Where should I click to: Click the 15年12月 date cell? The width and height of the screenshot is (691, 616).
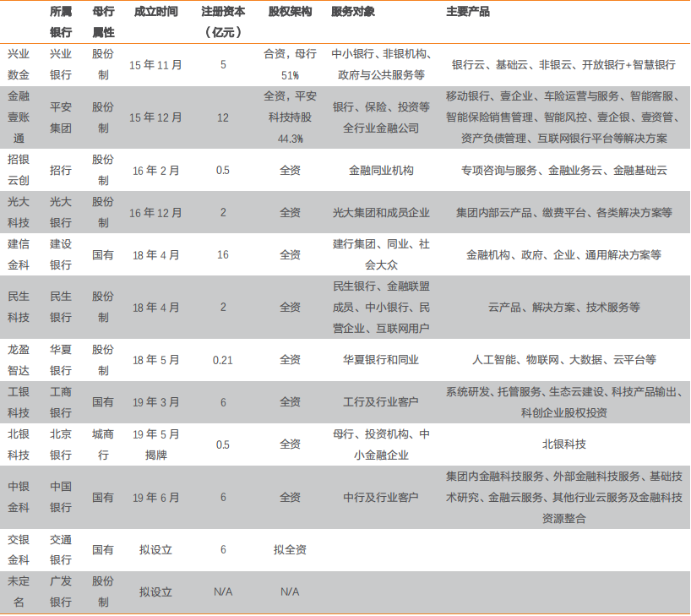155,117
